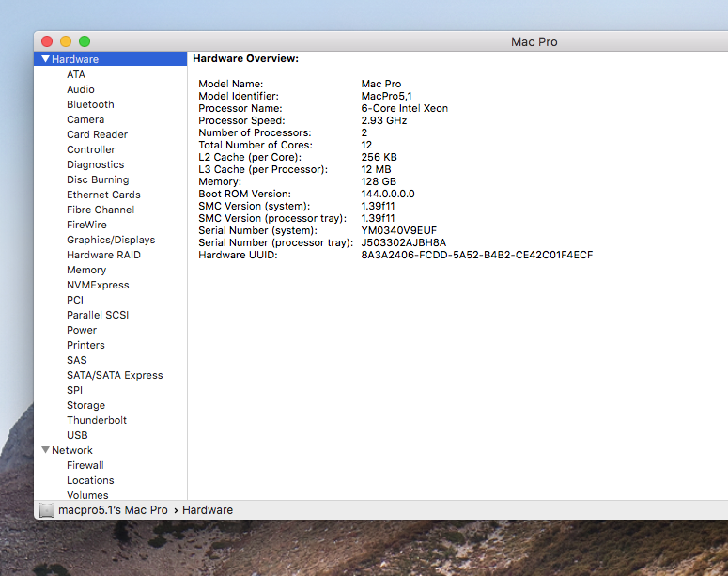Screen dimensions: 728x576
Task: Select Hardware RAID entry
Action: pos(103,255)
